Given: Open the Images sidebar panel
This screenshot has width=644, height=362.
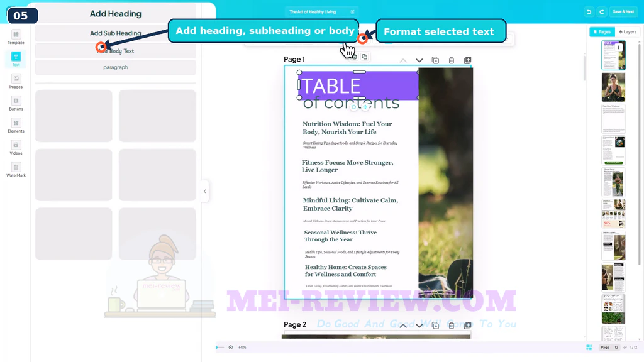Looking at the screenshot, I should point(16,81).
